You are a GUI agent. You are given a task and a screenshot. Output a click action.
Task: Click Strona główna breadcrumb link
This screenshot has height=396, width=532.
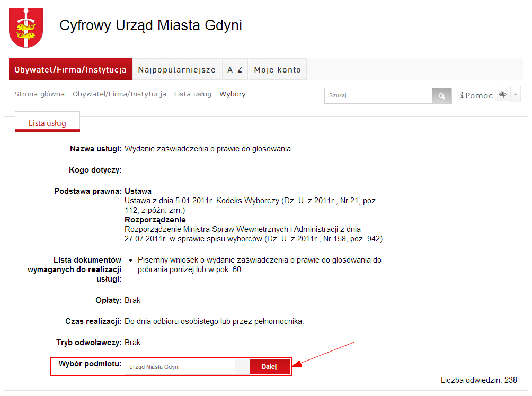pyautogui.click(x=39, y=94)
